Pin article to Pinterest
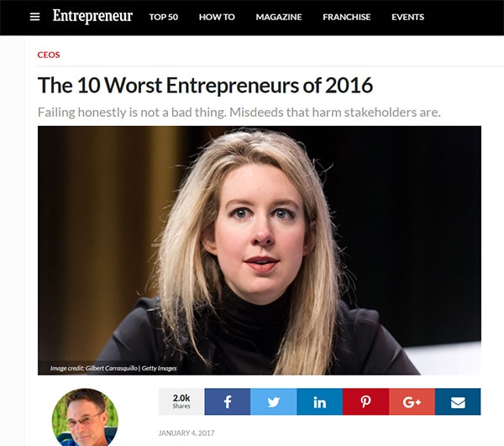Screen dimensions: 504x446 click(365, 401)
